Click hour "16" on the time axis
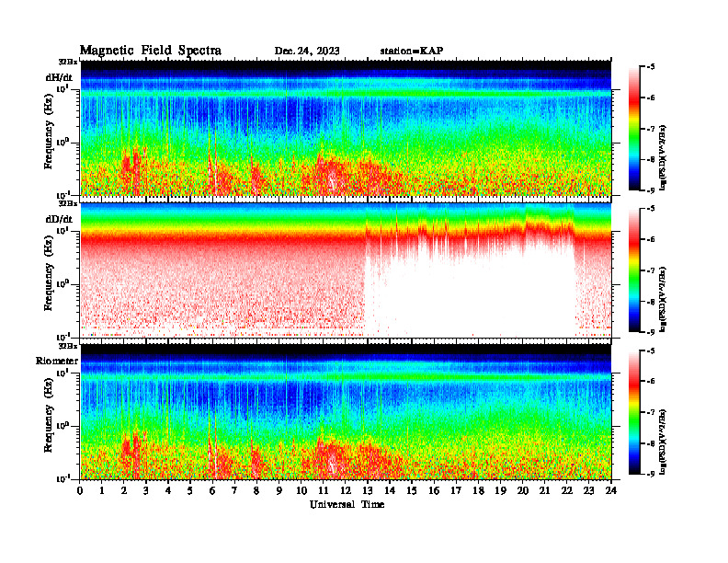The width and height of the screenshot is (728, 563). click(434, 490)
